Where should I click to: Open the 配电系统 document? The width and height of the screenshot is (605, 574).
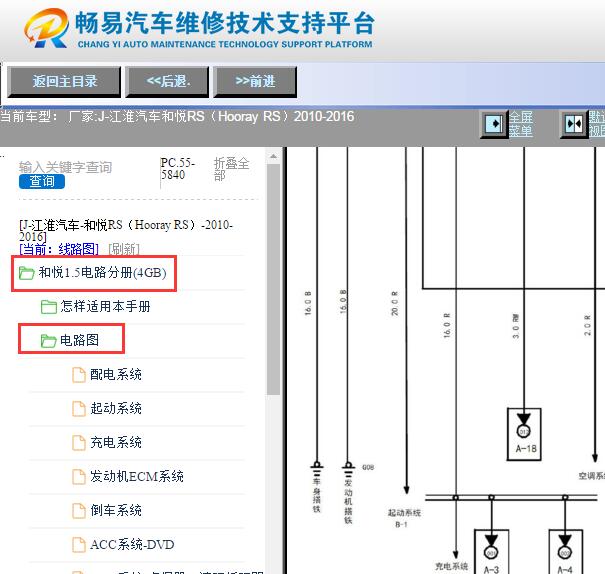116,374
